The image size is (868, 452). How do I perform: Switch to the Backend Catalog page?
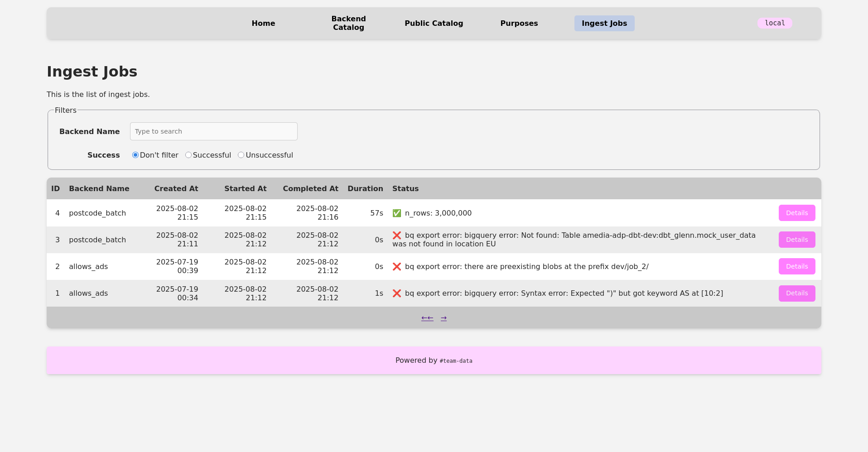[x=348, y=23]
